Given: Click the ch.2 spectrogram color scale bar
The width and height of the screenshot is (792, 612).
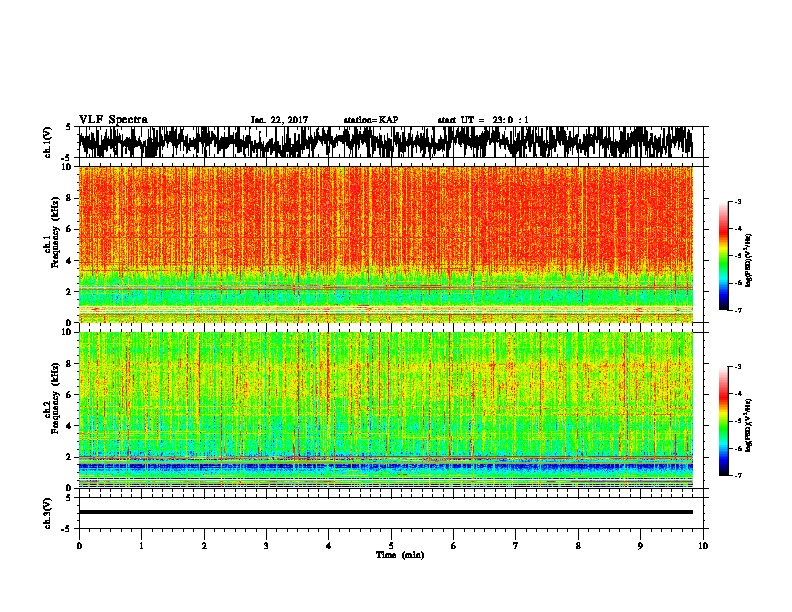Looking at the screenshot, I should [x=723, y=421].
